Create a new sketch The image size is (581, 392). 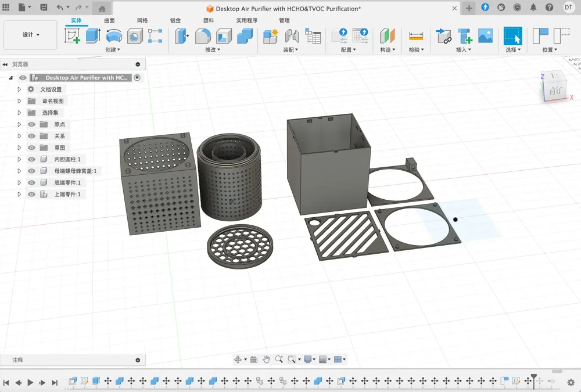pos(72,36)
